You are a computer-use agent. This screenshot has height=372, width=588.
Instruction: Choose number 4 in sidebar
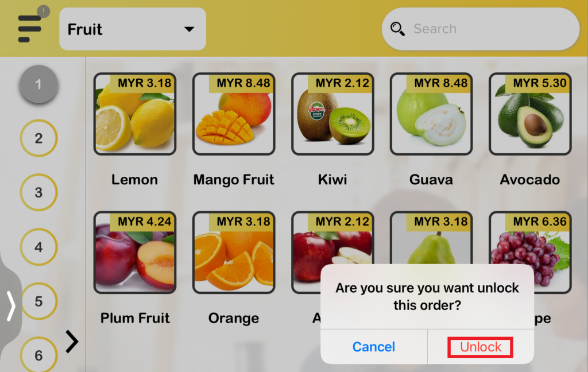click(x=38, y=247)
